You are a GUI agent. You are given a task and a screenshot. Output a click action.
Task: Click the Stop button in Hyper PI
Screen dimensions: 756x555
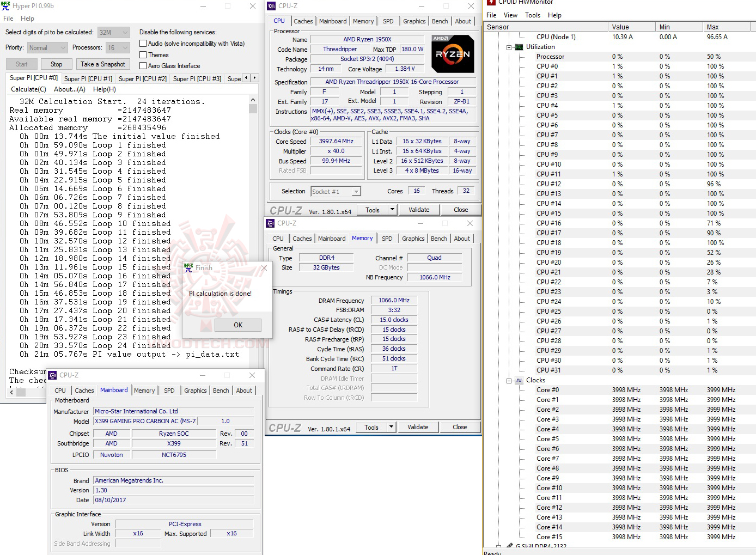57,64
